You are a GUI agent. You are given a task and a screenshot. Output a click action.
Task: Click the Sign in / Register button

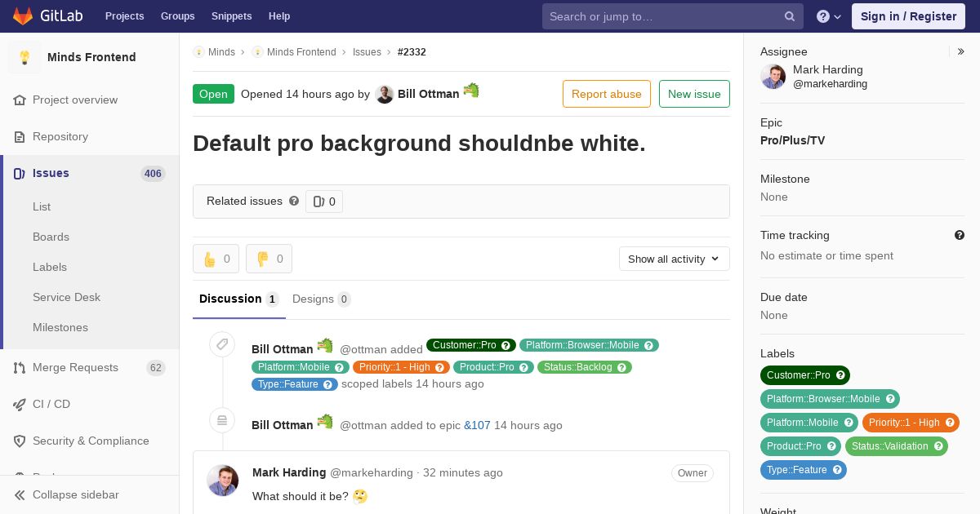tap(908, 16)
